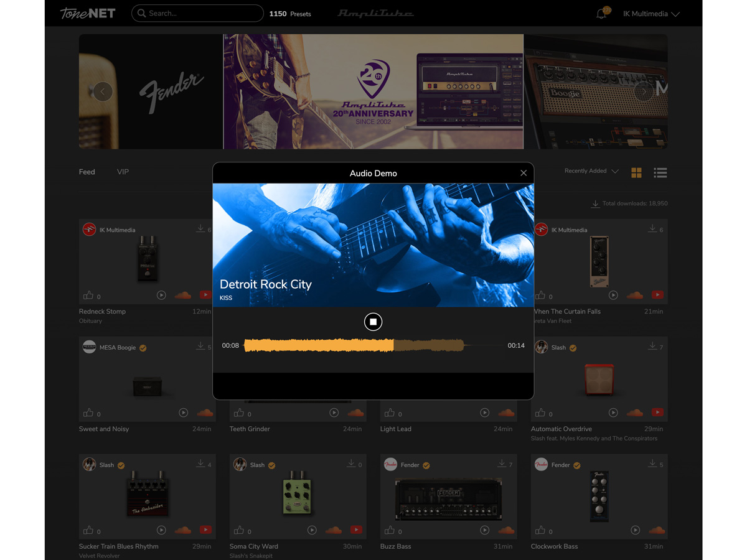Screen dimensions: 747x560
Task: Focus the Search presets field
Action: (197, 13)
